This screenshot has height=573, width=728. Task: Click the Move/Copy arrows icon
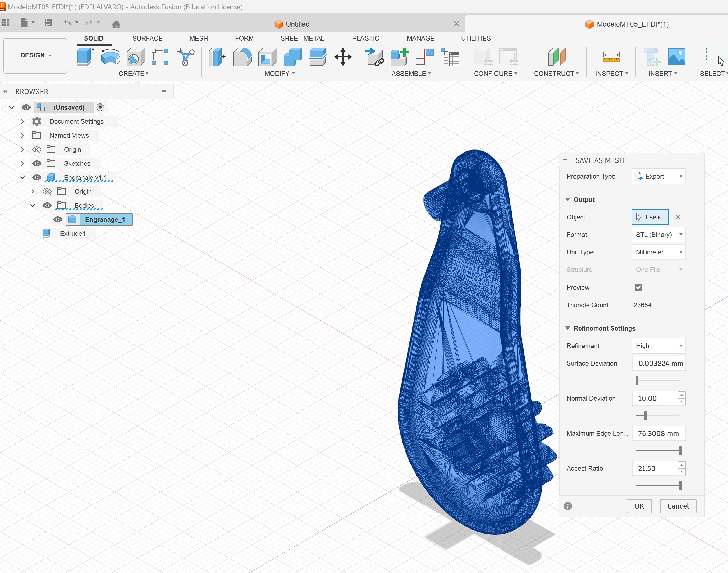click(343, 56)
